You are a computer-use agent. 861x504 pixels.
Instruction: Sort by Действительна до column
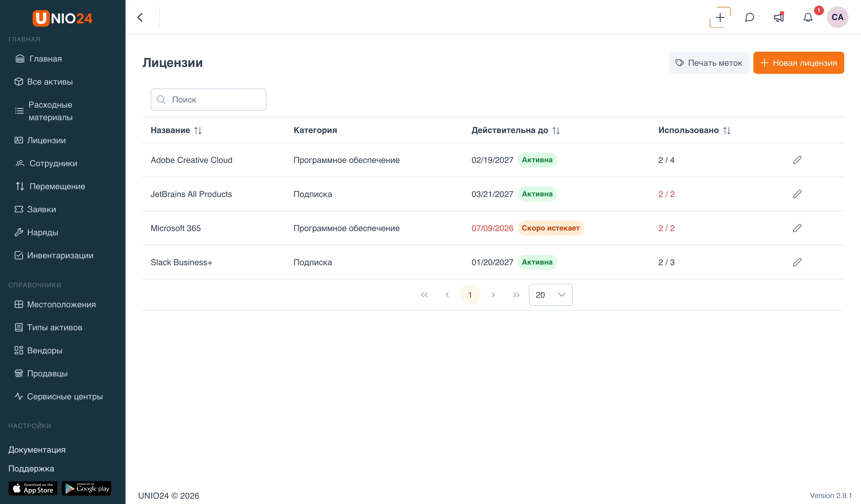[x=556, y=131]
